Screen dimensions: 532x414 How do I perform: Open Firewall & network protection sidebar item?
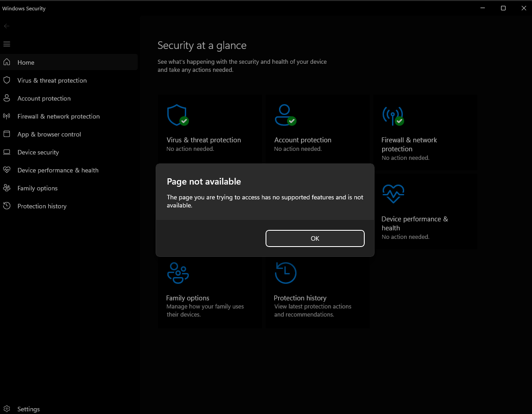coord(69,116)
